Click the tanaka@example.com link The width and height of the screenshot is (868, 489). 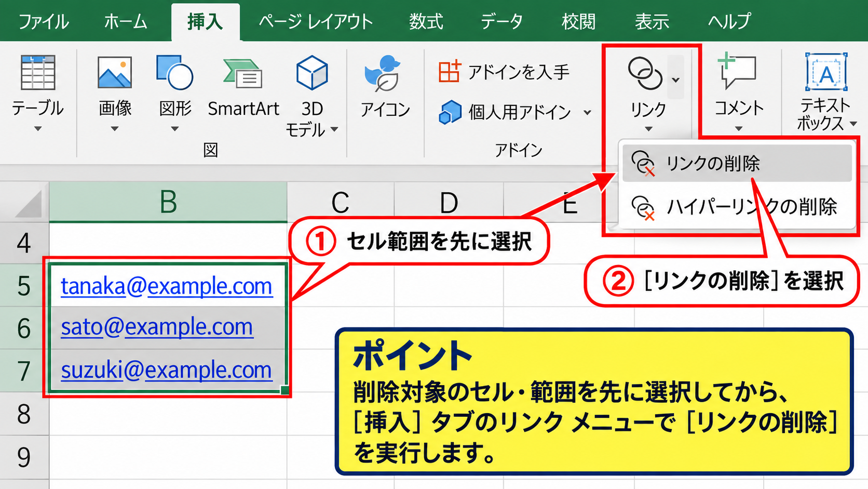tap(167, 286)
